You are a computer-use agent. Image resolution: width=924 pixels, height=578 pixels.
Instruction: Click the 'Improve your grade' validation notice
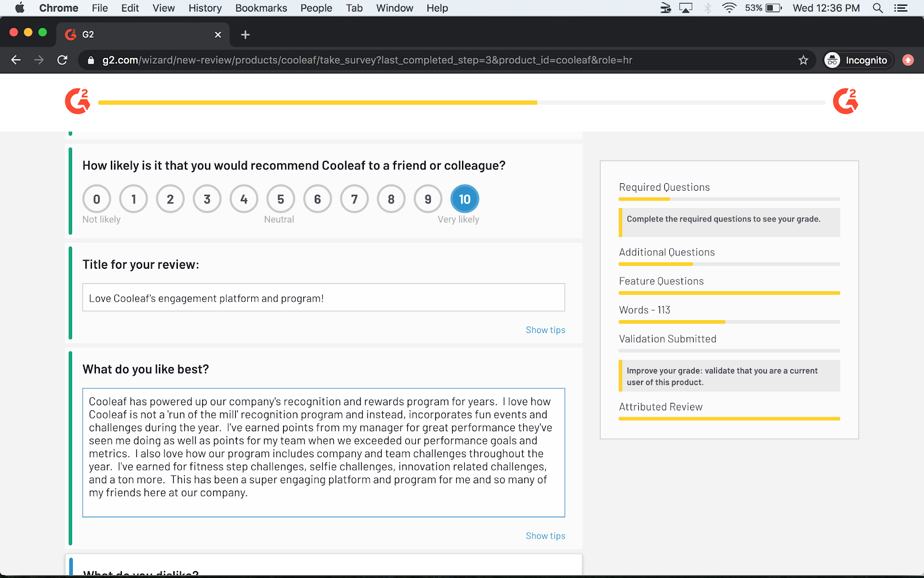coord(729,376)
